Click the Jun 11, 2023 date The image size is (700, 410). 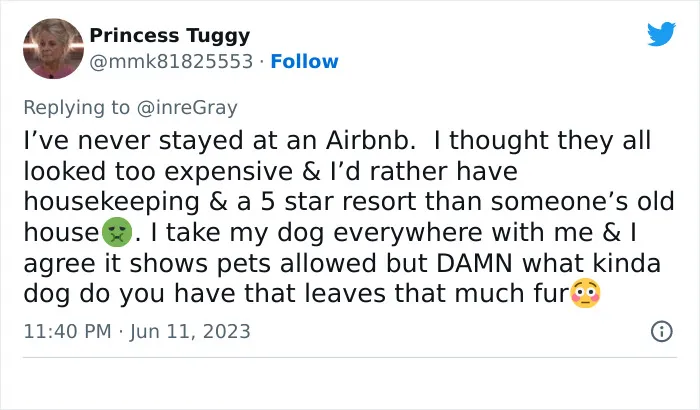pos(190,331)
